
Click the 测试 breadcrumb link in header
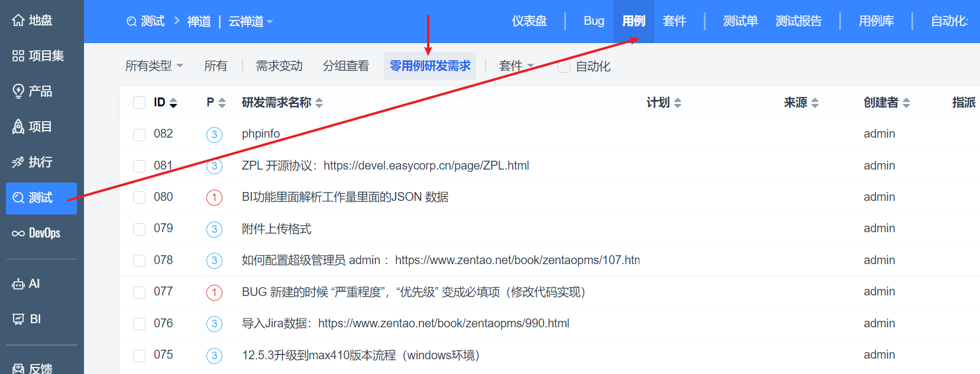point(153,22)
